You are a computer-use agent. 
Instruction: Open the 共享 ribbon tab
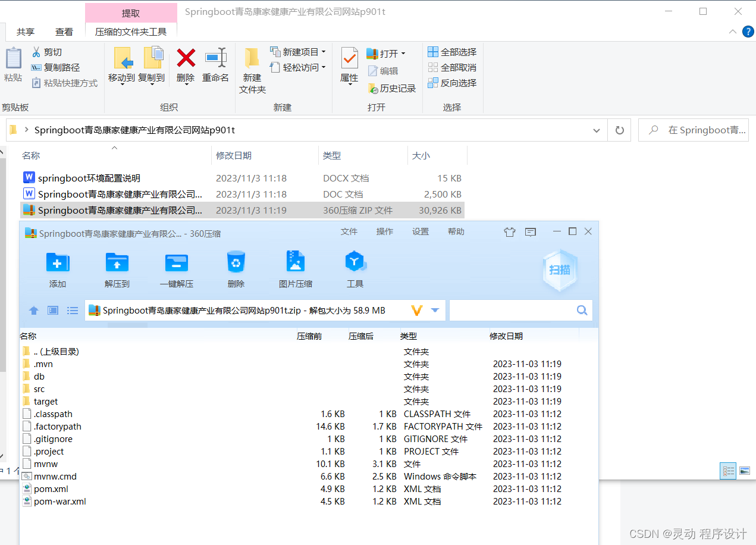coord(26,32)
